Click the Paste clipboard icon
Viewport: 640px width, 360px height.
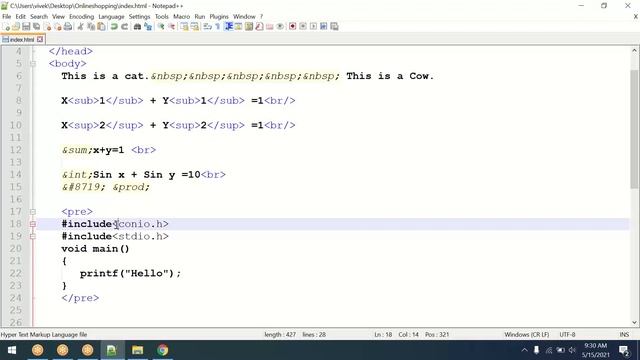click(101, 27)
